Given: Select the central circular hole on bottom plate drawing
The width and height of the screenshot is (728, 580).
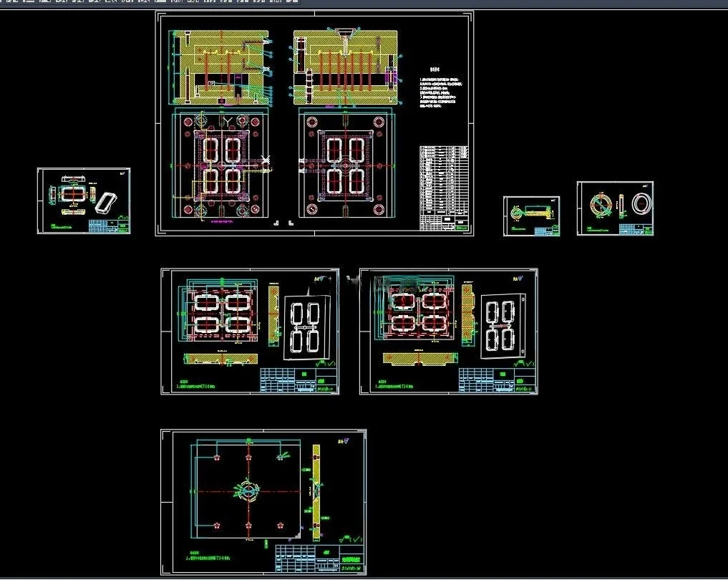Looking at the screenshot, I should (x=249, y=490).
